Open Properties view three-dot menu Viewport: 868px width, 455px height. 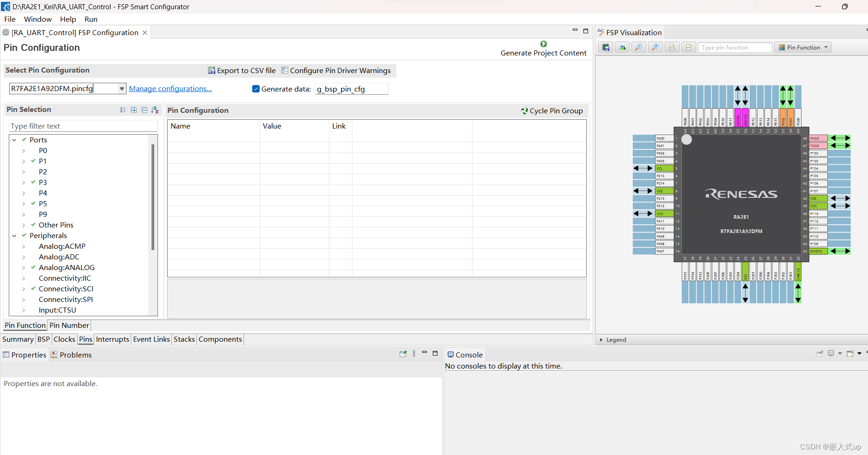[x=414, y=354]
